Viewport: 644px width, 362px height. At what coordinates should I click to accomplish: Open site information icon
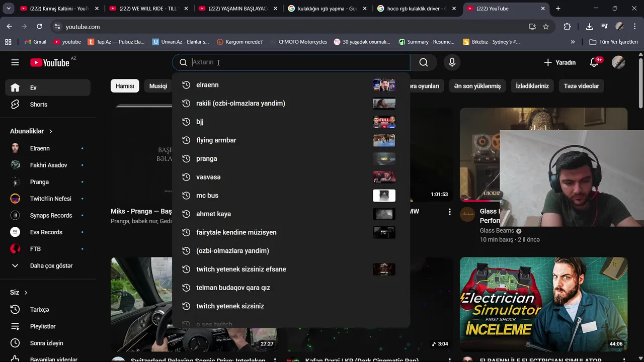point(57,27)
